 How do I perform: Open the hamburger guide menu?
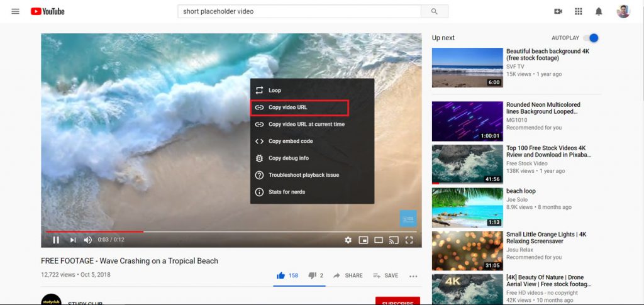click(15, 11)
